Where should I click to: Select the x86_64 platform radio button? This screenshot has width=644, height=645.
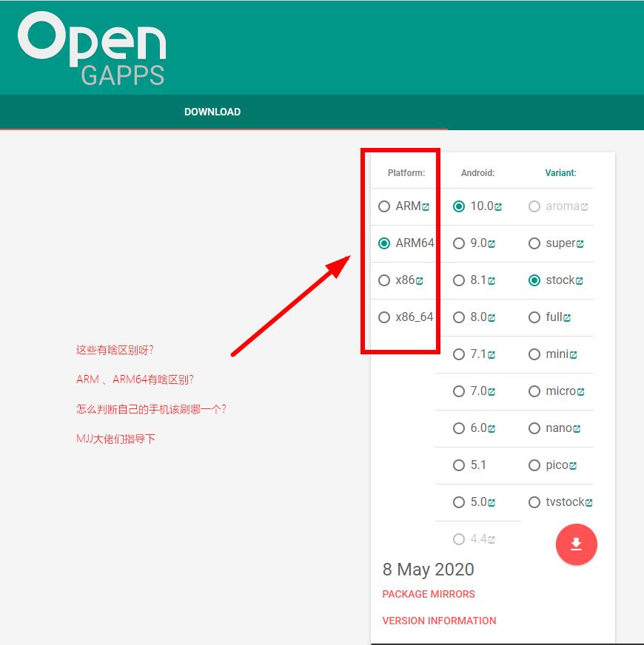384,317
